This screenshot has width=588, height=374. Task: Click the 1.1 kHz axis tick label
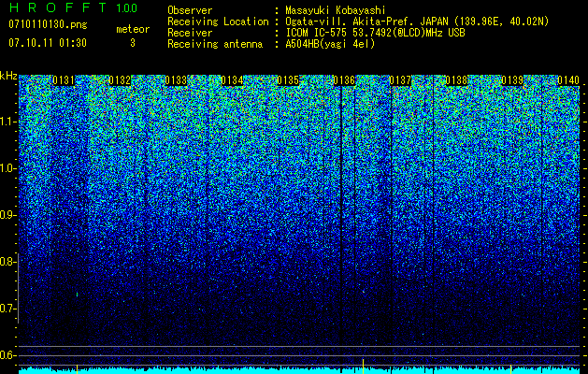coord(7,122)
